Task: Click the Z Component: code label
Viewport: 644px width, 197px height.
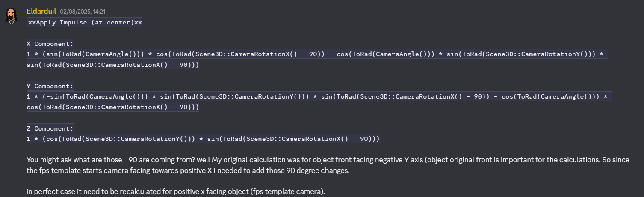Action: click(x=50, y=128)
